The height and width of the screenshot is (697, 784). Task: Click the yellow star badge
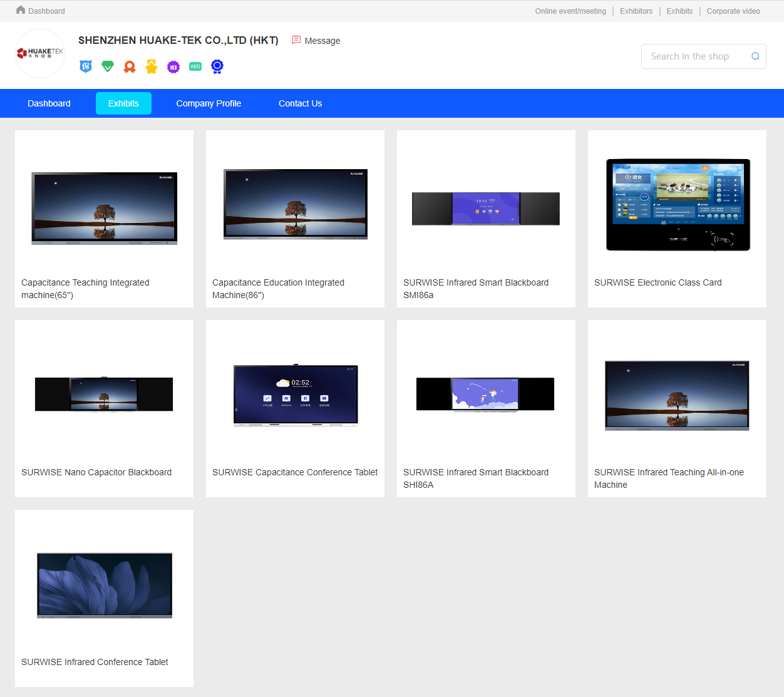click(152, 66)
